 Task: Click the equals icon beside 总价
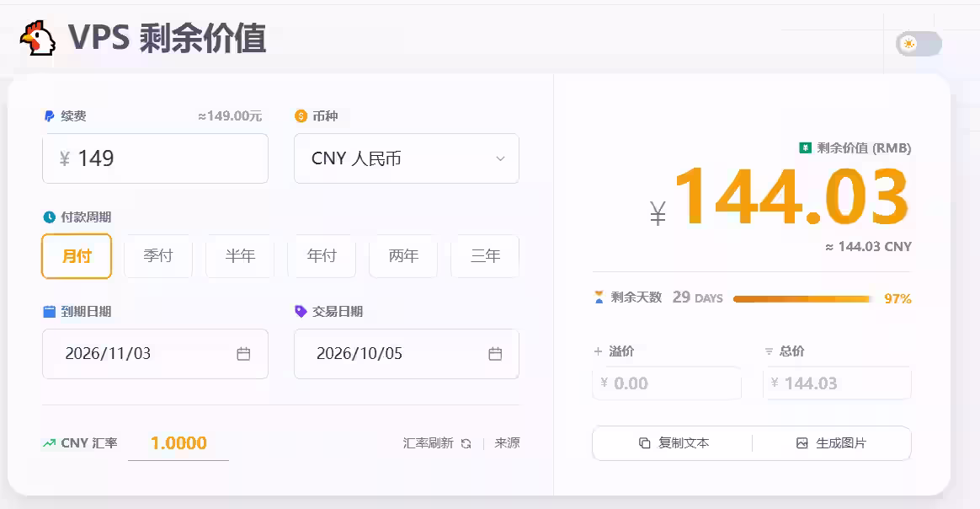[x=769, y=351]
